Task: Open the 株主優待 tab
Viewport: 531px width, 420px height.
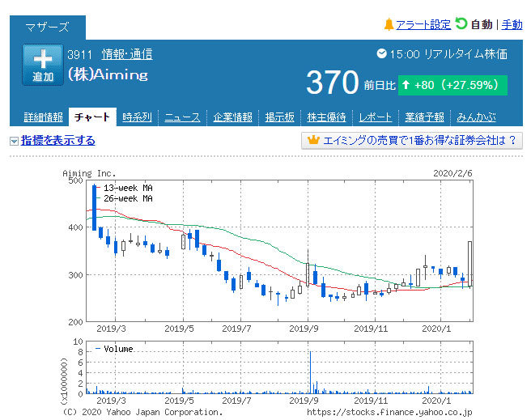Action: pos(326,117)
